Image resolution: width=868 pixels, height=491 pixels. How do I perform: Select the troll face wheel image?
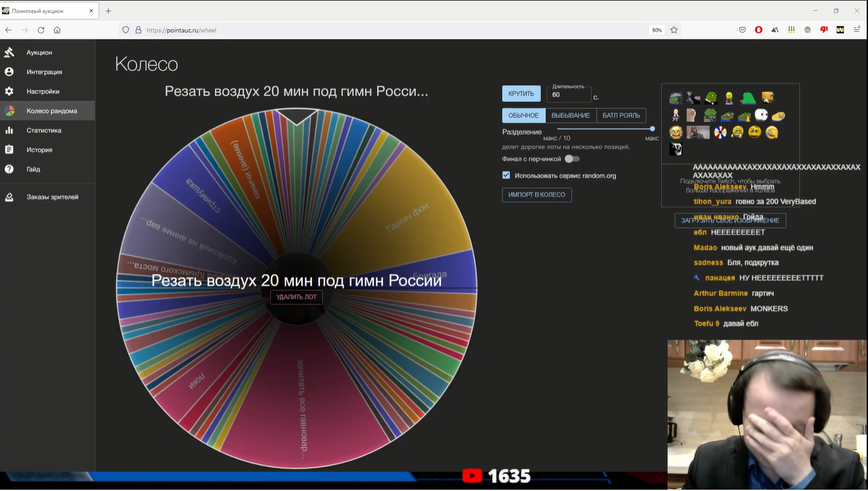coord(676,149)
